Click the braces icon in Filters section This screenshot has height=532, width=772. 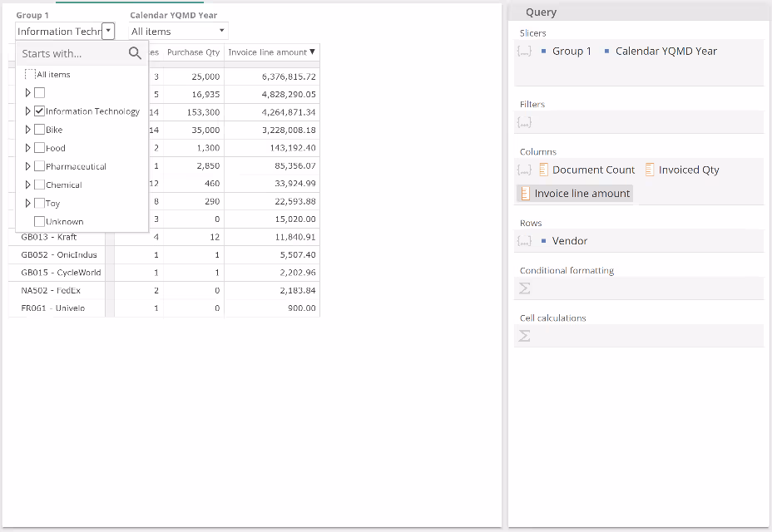coord(524,122)
